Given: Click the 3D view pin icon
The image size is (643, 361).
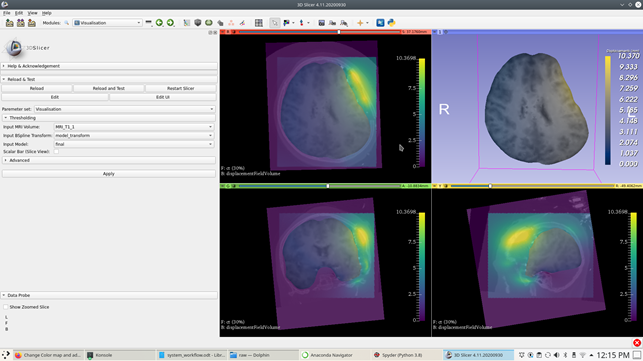Looking at the screenshot, I should [435, 32].
